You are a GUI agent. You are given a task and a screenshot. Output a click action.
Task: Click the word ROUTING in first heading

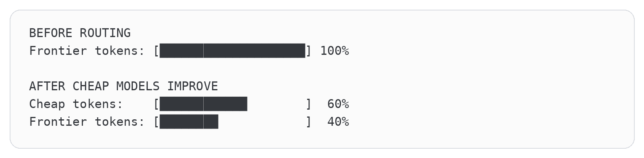(x=105, y=33)
